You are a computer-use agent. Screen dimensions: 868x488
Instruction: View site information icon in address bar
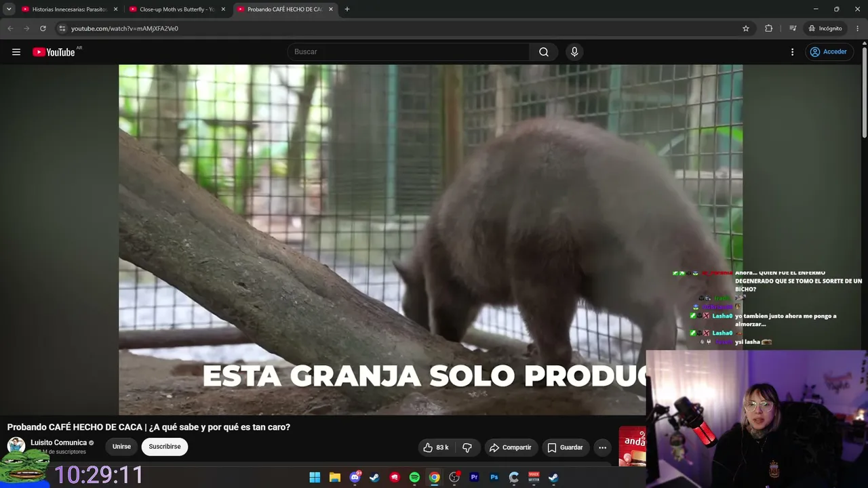click(62, 28)
